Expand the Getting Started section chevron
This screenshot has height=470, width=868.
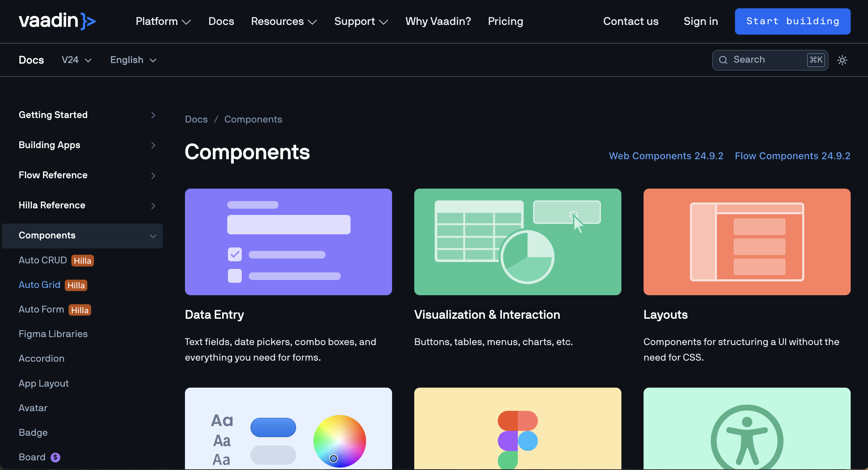pos(153,115)
